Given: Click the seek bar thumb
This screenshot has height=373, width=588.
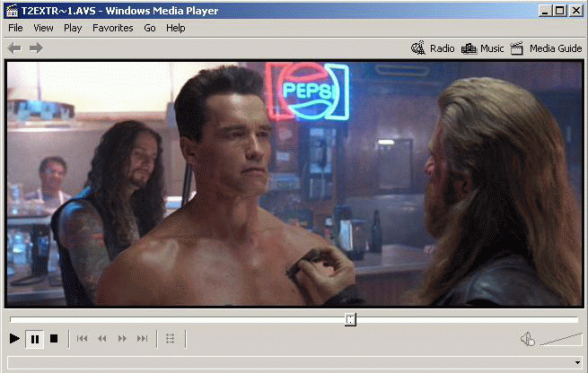Looking at the screenshot, I should [350, 319].
